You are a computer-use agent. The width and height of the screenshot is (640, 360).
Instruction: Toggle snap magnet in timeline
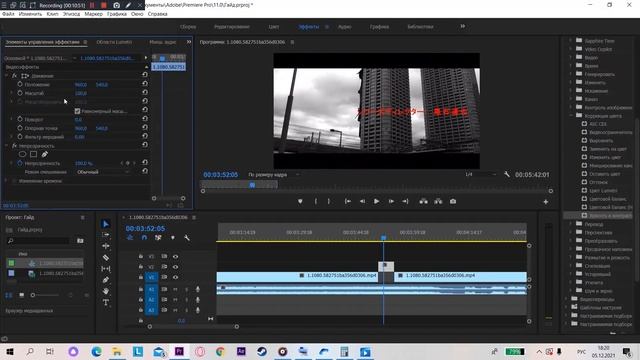click(x=144, y=238)
